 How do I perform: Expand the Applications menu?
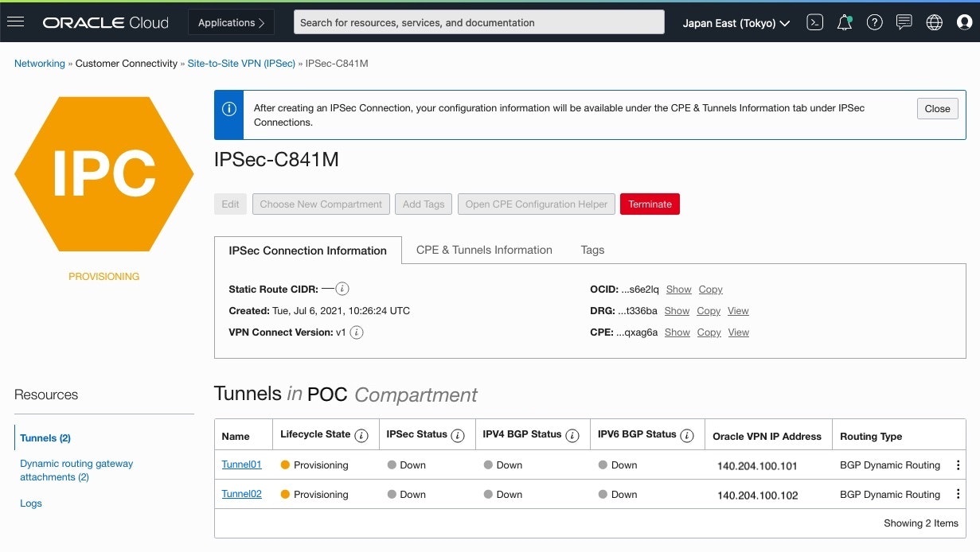click(x=231, y=22)
